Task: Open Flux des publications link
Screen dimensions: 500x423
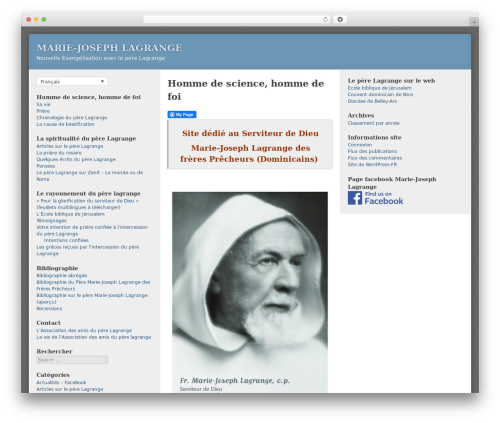Action: [x=372, y=151]
